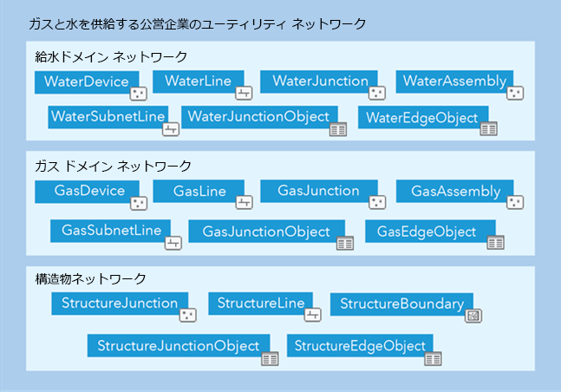
Task: Select the GasEdgeObject label box
Action: point(426,232)
